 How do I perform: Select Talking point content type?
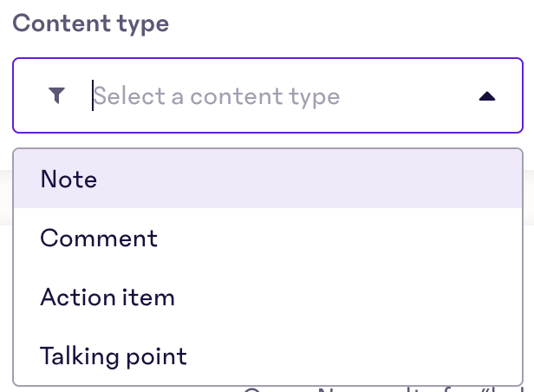[268, 356]
